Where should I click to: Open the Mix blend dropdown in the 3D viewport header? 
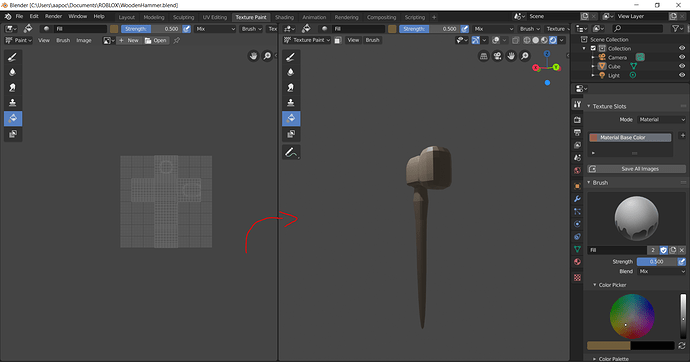pyautogui.click(x=493, y=29)
